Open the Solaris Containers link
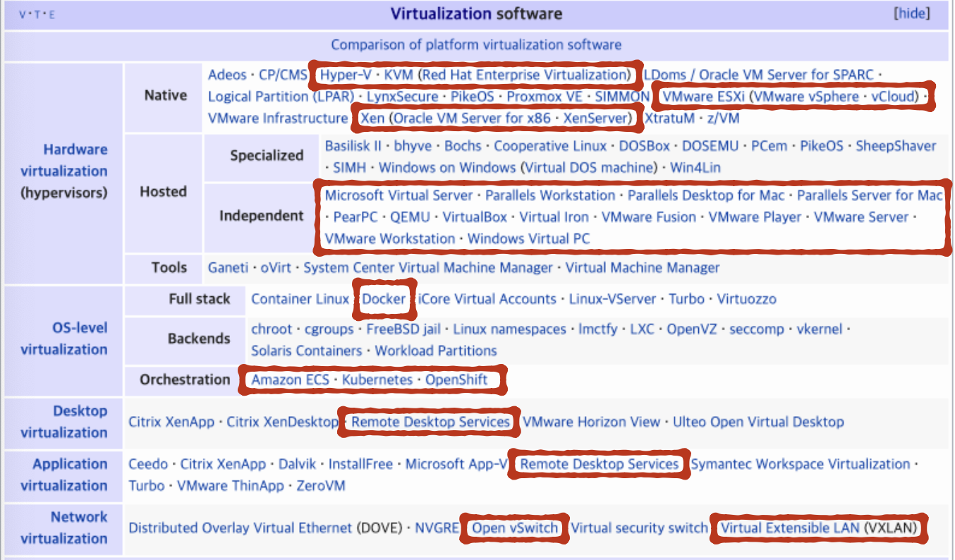Viewport: 955px width, 560px height. 307,351
